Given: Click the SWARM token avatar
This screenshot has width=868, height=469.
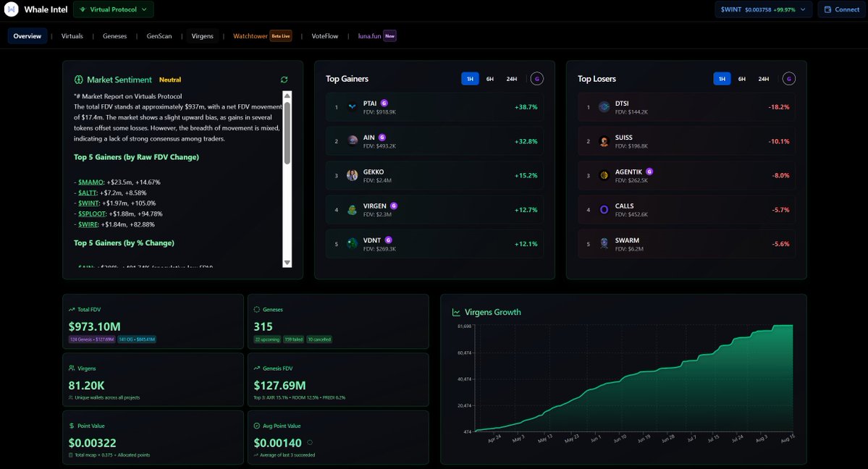Looking at the screenshot, I should point(604,244).
